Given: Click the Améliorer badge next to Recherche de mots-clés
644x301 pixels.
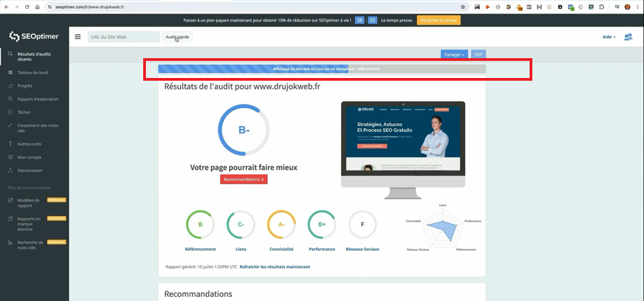Looking at the screenshot, I should [57, 242].
